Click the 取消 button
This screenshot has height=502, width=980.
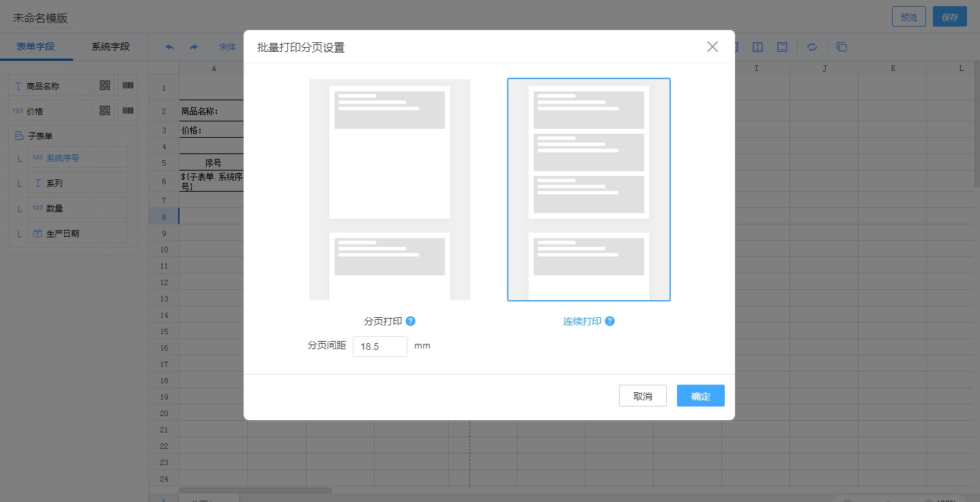coord(642,396)
